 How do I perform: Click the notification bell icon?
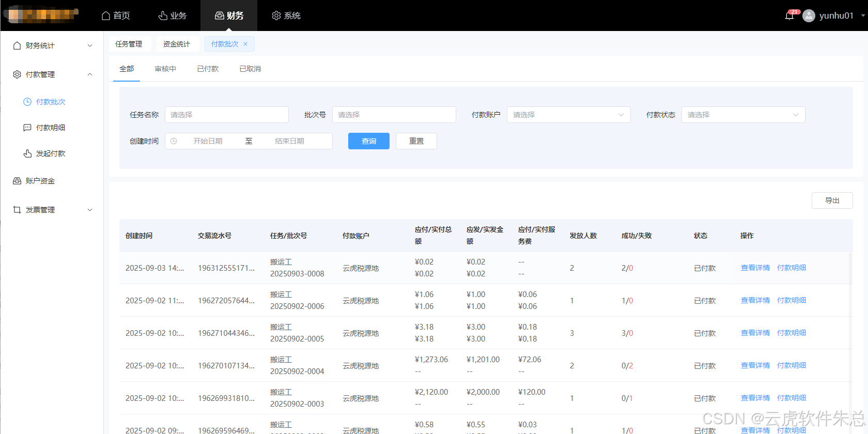click(x=789, y=16)
